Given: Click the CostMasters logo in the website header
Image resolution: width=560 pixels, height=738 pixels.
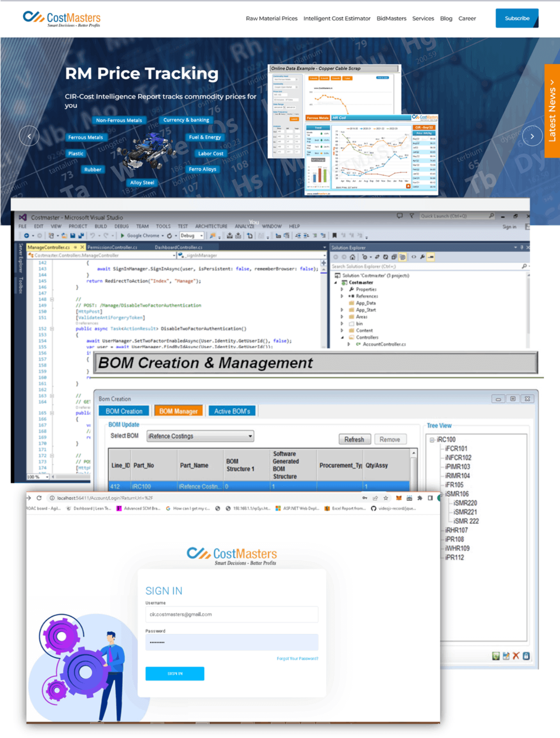Looking at the screenshot, I should pyautogui.click(x=61, y=19).
